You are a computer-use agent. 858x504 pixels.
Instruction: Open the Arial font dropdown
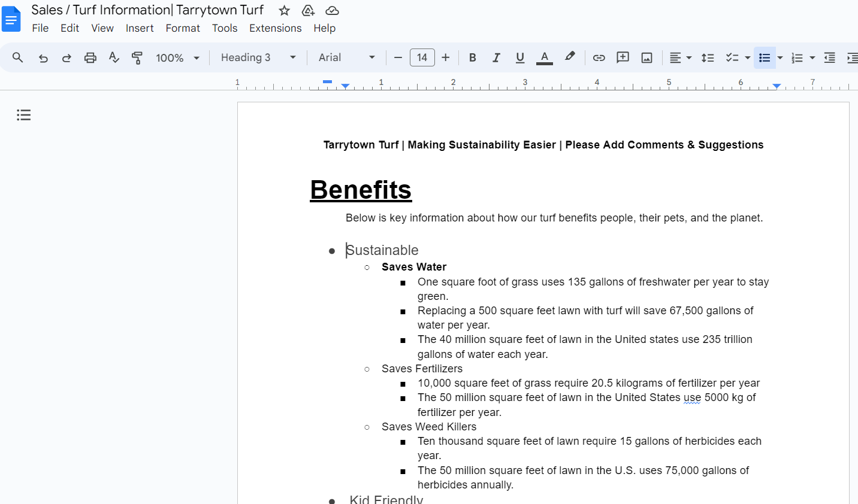click(347, 57)
